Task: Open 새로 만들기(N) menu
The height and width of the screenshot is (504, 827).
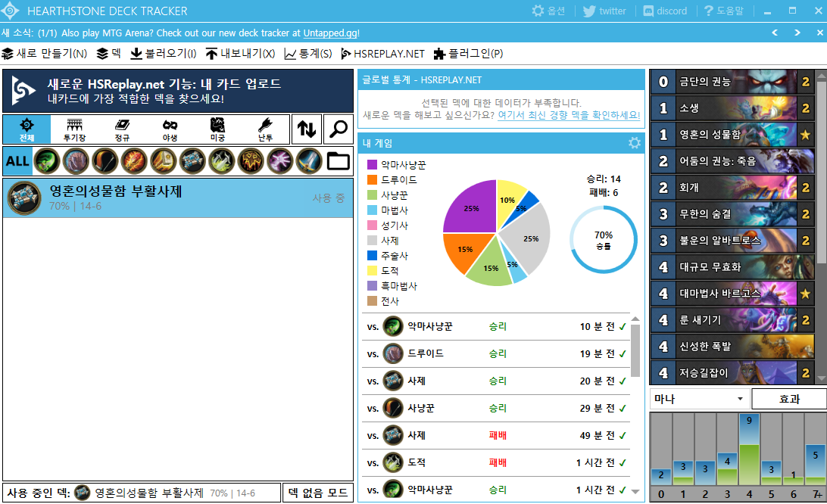Action: (x=44, y=54)
